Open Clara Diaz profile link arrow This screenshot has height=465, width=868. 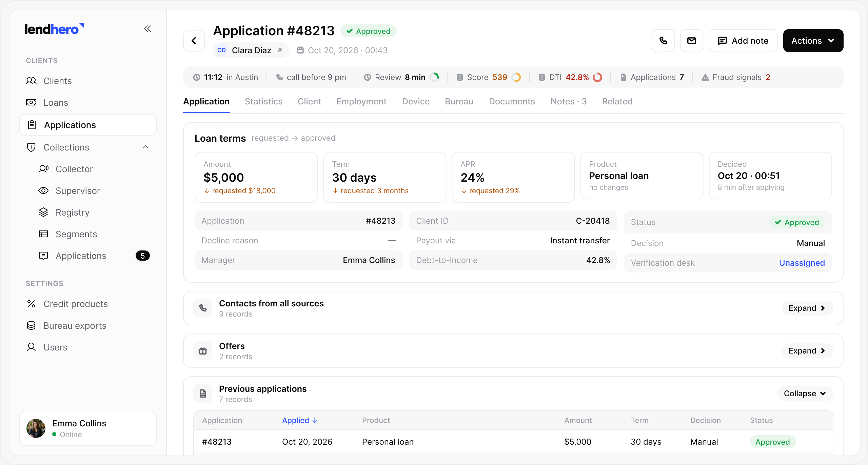[x=280, y=50]
